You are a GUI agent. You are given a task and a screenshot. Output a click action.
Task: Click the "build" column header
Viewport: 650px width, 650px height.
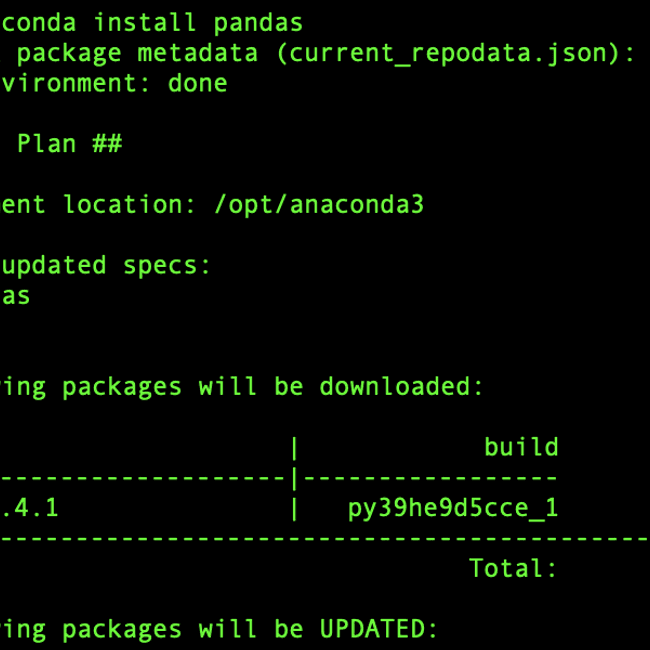click(x=521, y=447)
